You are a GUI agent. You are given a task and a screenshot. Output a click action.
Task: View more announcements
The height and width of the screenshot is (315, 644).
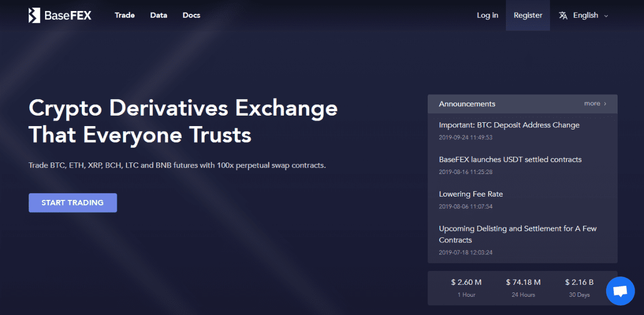coord(592,104)
